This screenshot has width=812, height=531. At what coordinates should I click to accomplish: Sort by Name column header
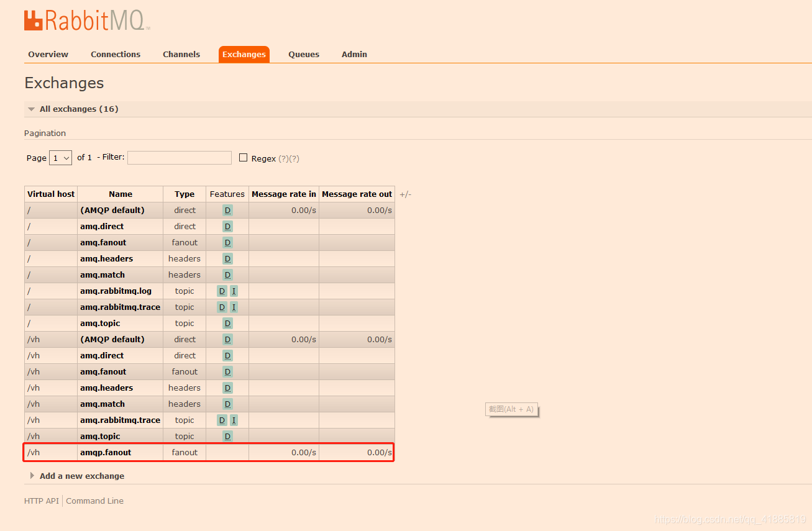tap(121, 194)
